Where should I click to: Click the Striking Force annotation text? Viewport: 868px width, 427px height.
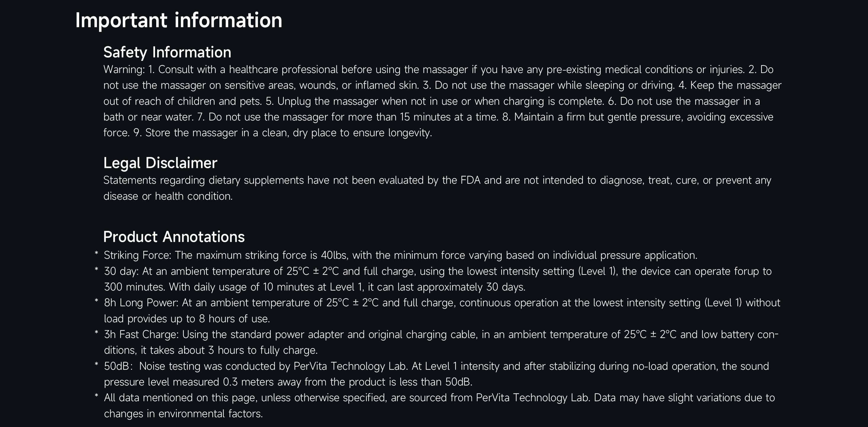point(400,255)
